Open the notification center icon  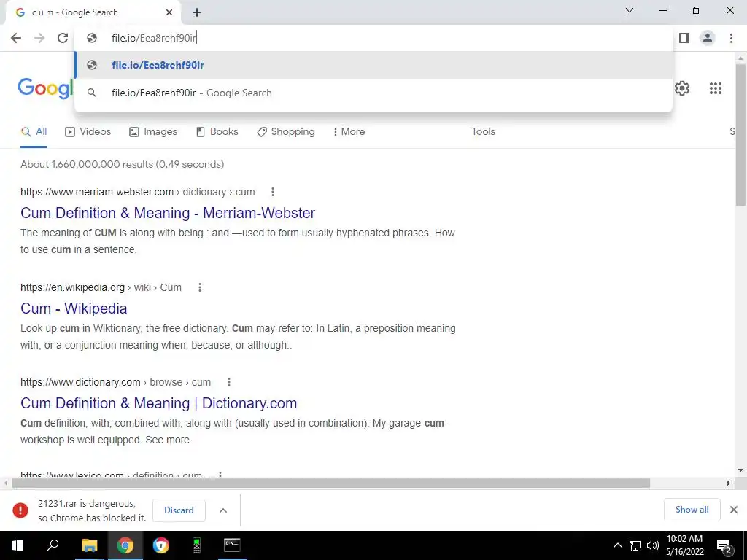[724, 547]
